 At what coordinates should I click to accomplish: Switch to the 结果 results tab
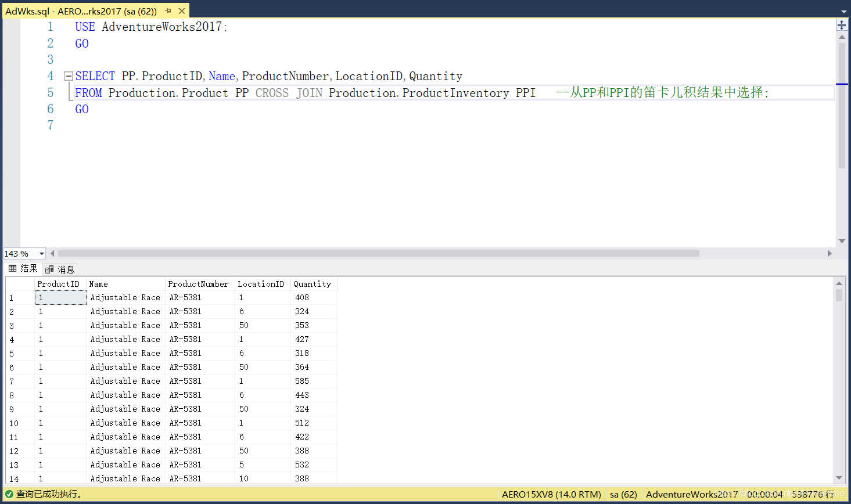[x=23, y=268]
